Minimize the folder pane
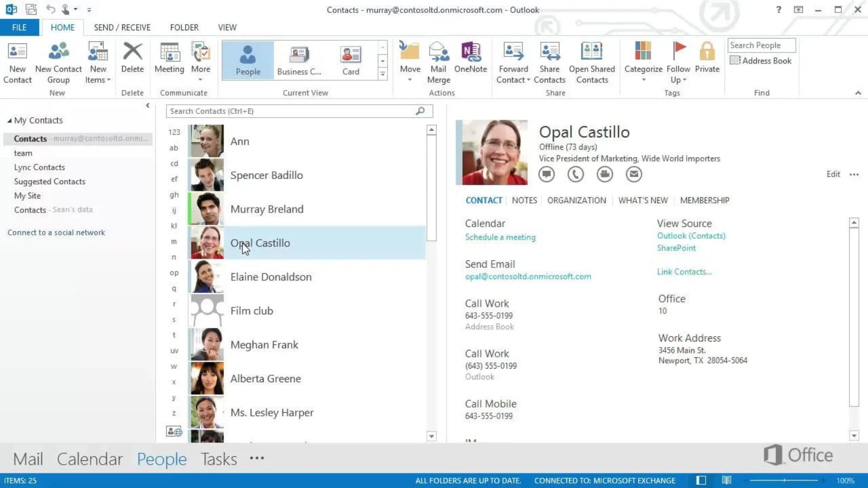 pyautogui.click(x=148, y=106)
